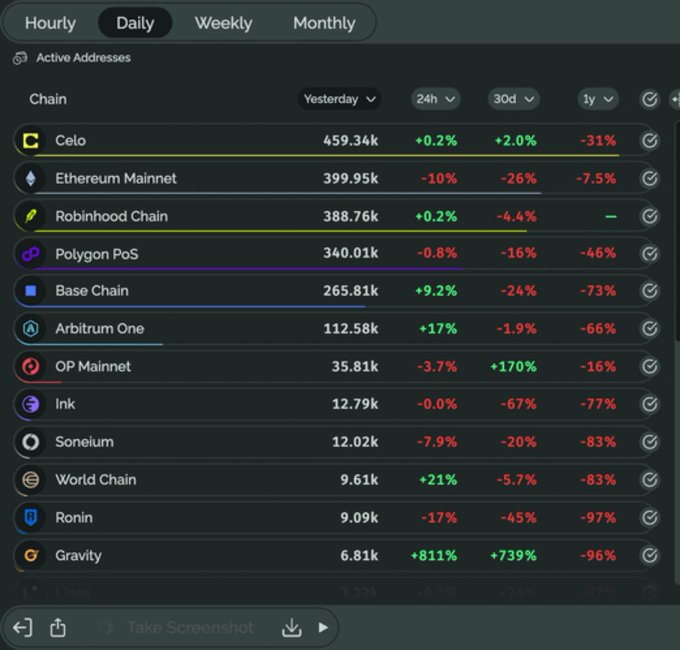Click the OP Mainnet red logo
This screenshot has height=650, width=680.
tap(30, 366)
